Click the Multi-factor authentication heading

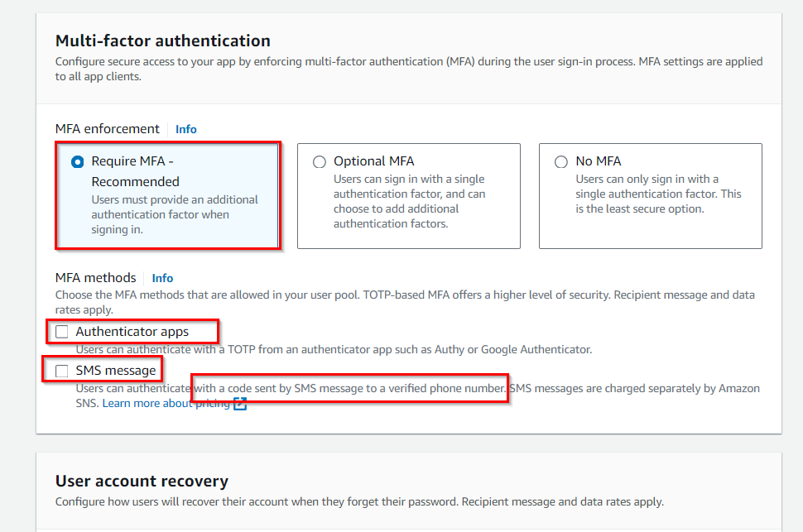(x=163, y=41)
